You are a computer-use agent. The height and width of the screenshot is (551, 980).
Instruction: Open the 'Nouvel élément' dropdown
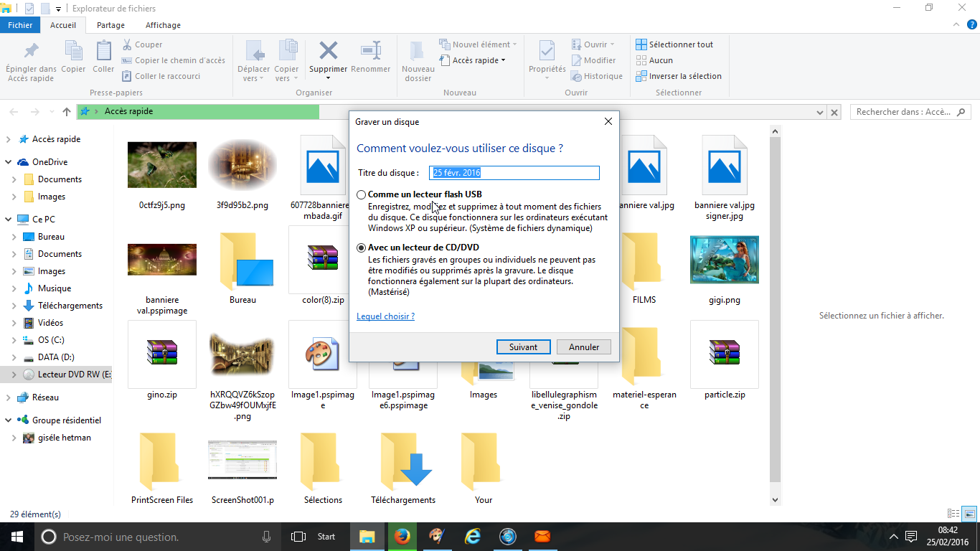point(476,44)
